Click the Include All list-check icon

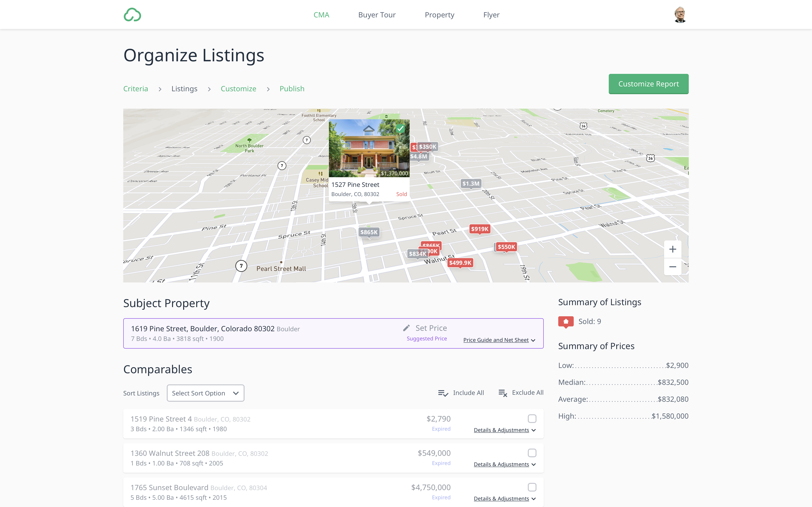click(x=443, y=393)
